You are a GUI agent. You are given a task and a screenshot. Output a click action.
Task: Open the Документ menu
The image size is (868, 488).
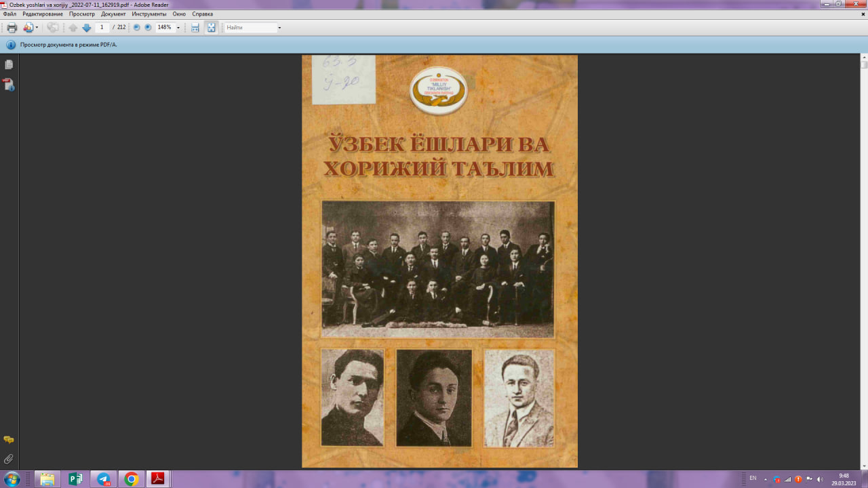[x=113, y=13]
